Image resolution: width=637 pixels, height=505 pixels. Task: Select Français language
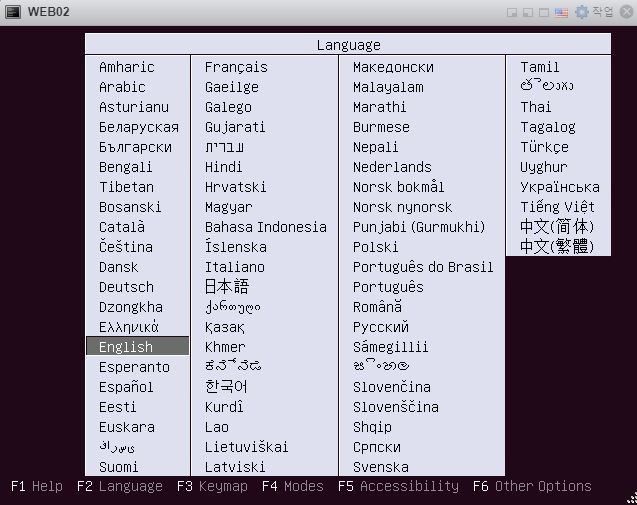click(x=236, y=67)
